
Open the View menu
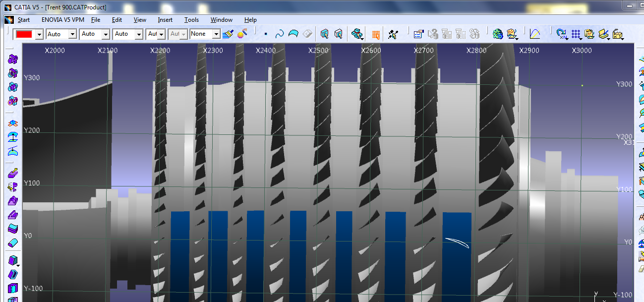pos(140,20)
